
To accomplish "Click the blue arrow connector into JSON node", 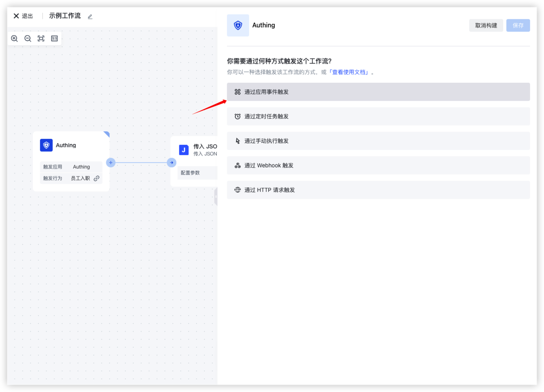I will (172, 163).
